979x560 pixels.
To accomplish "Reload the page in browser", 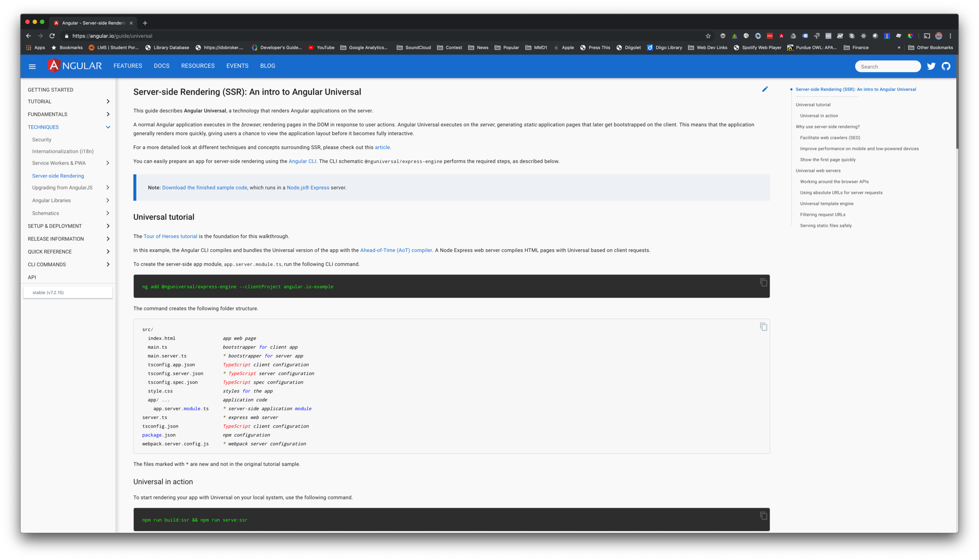I will pos(52,36).
